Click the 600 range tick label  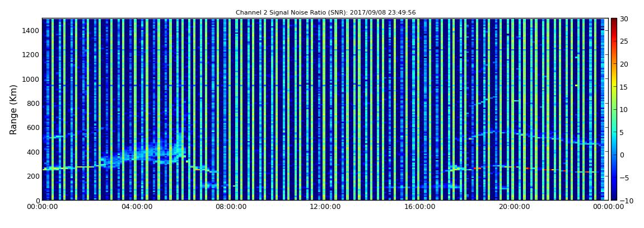click(33, 127)
